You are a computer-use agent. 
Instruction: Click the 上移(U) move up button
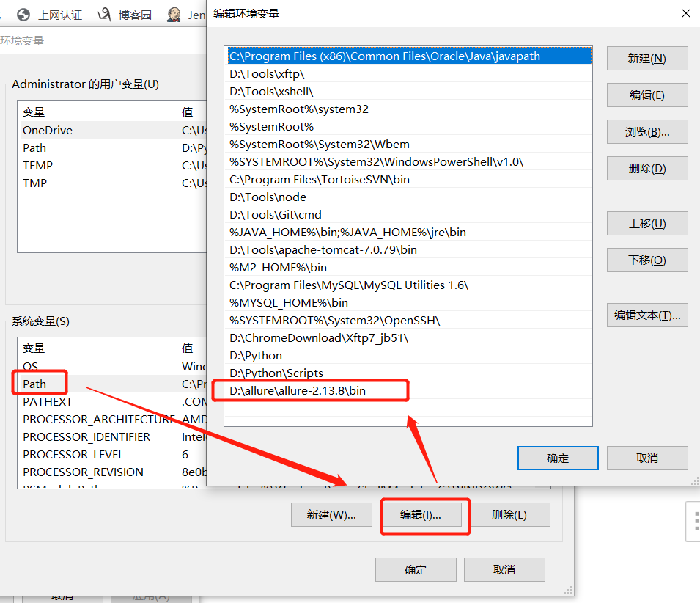[x=647, y=223]
